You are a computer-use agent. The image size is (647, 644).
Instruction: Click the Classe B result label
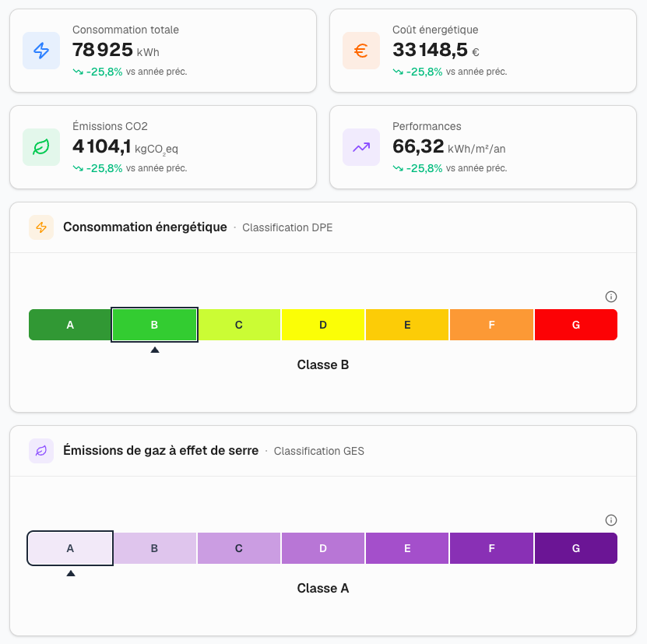click(x=323, y=365)
